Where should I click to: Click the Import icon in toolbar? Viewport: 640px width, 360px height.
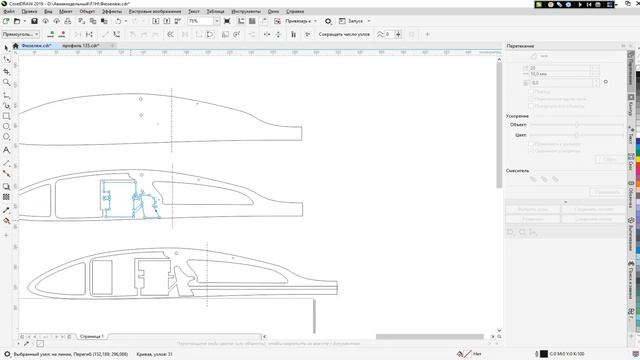click(156, 21)
